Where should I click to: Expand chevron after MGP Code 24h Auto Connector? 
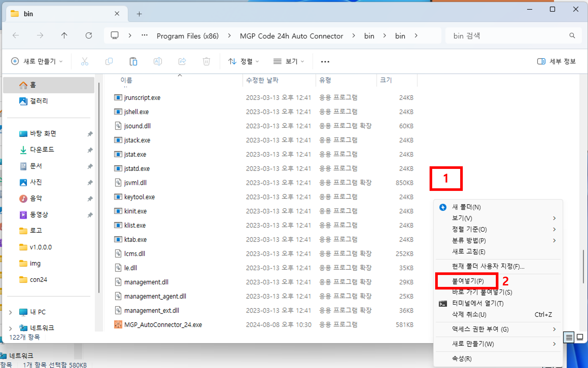[353, 36]
